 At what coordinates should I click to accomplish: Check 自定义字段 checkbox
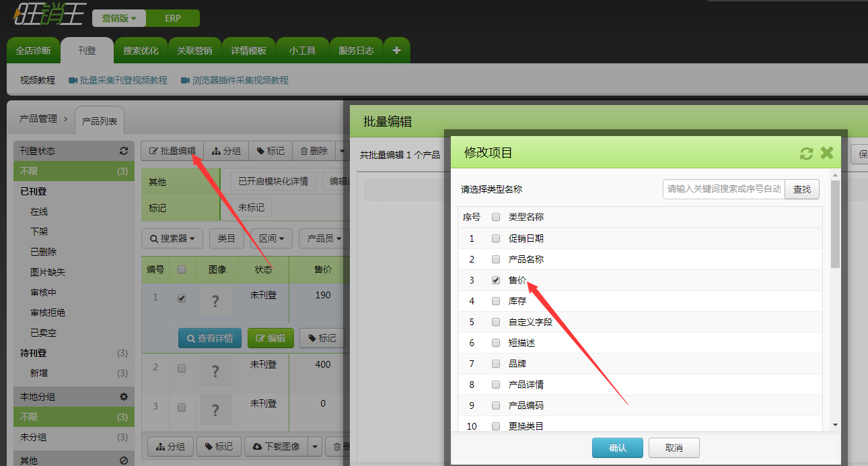496,322
